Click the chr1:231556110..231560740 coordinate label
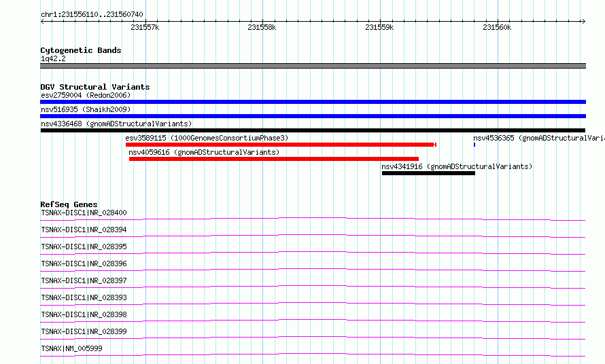The image size is (605, 364). pyautogui.click(x=92, y=14)
